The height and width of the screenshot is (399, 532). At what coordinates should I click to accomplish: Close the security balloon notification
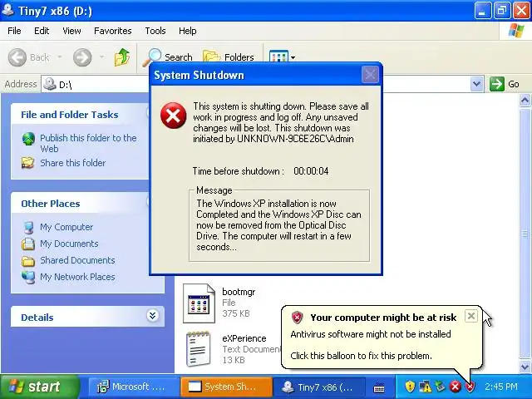(x=471, y=316)
